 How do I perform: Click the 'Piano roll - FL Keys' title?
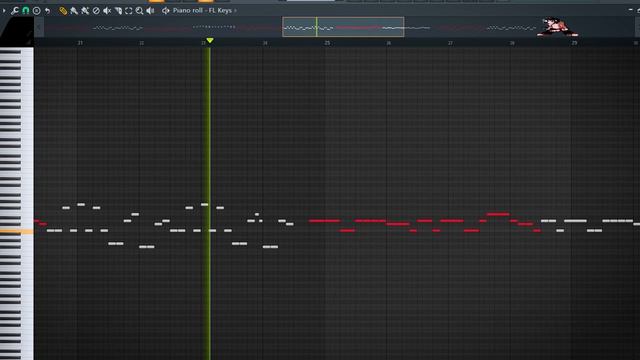click(202, 11)
